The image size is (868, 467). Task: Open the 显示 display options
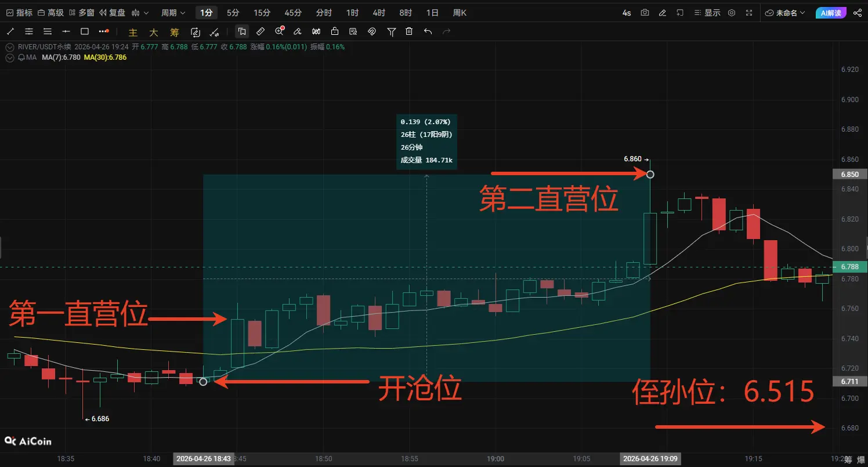(707, 13)
